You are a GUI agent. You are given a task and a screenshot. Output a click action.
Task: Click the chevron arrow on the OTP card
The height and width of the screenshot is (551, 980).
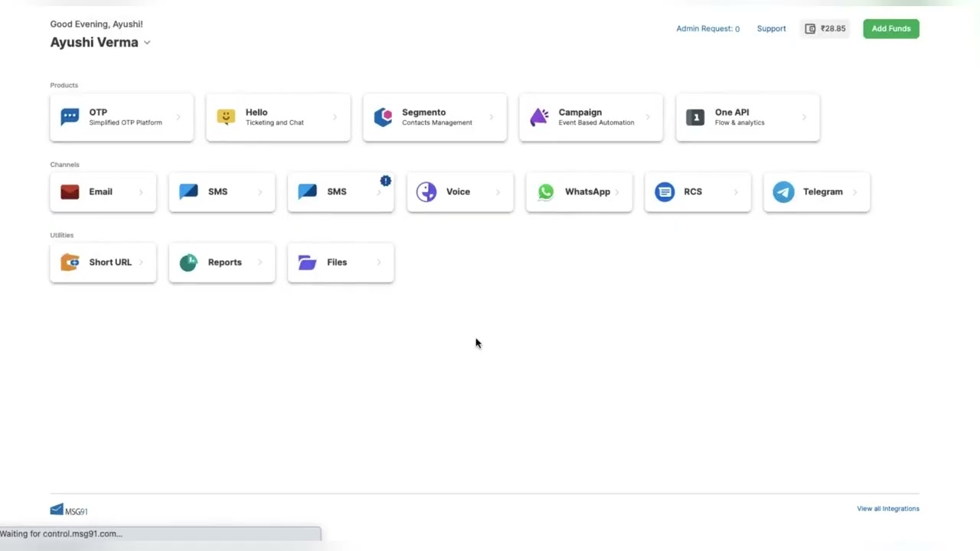click(x=178, y=117)
